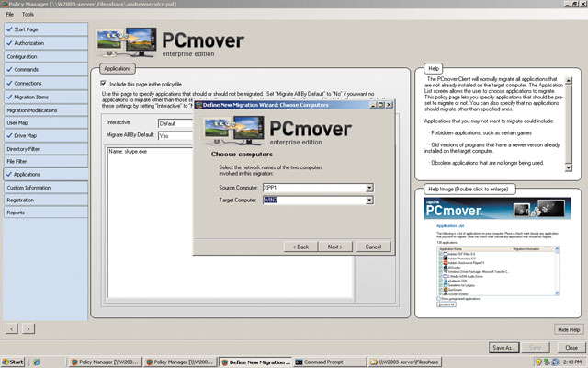Select the 'Name: skype.exe' list entry
This screenshot has width=588, height=368.
point(128,151)
